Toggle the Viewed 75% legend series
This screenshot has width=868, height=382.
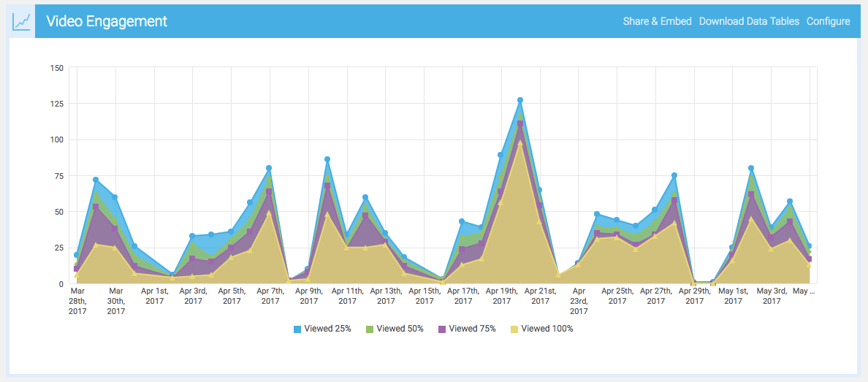coord(467,328)
